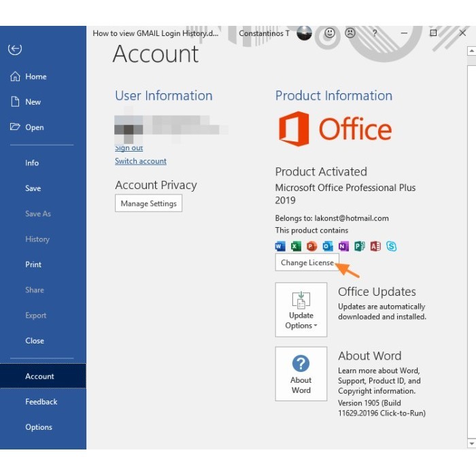Click the account name Constantinos T

[x=264, y=33]
